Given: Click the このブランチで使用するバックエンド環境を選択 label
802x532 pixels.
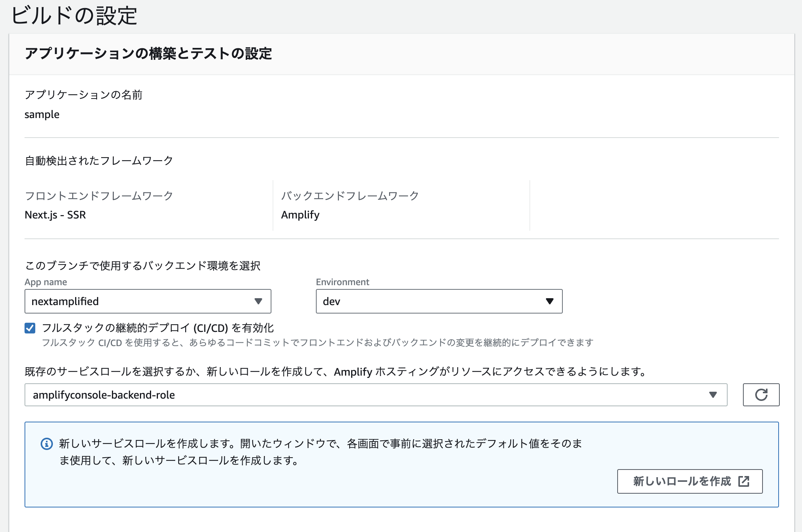Looking at the screenshot, I should [143, 266].
